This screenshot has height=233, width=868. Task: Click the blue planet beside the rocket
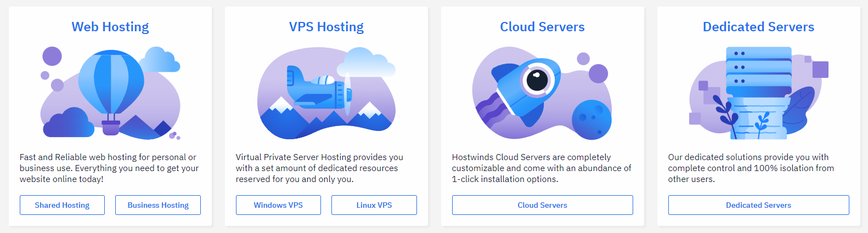pyautogui.click(x=591, y=119)
